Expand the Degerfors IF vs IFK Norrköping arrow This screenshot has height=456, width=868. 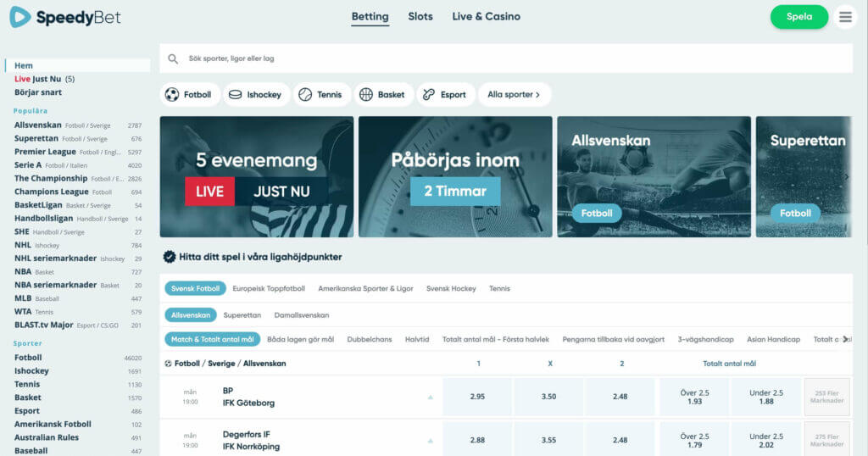coord(430,441)
